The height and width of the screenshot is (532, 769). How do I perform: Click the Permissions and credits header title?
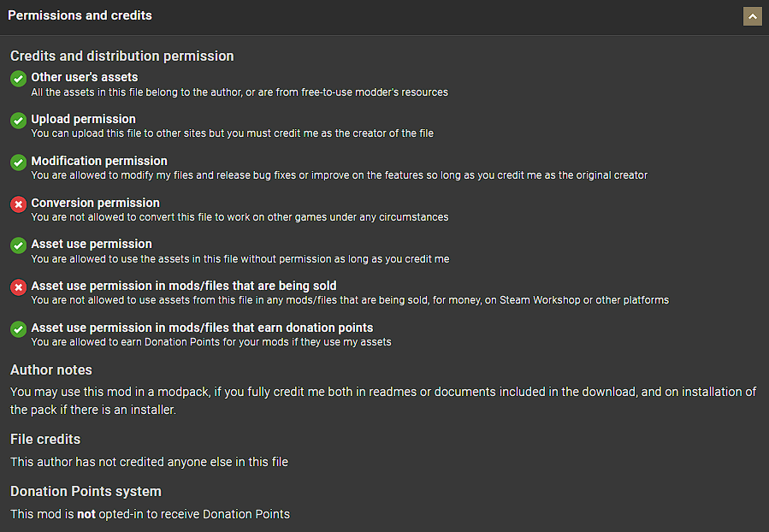point(80,16)
